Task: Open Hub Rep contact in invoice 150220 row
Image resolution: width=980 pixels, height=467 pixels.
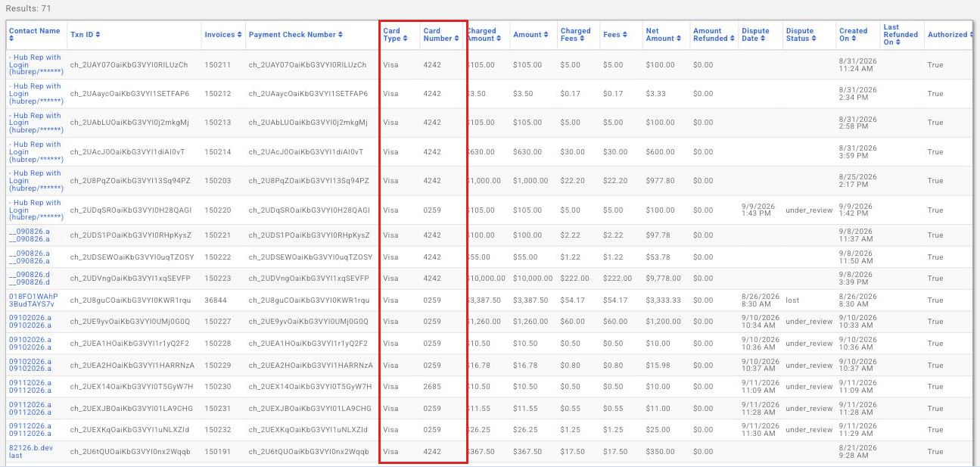Action: pos(35,210)
